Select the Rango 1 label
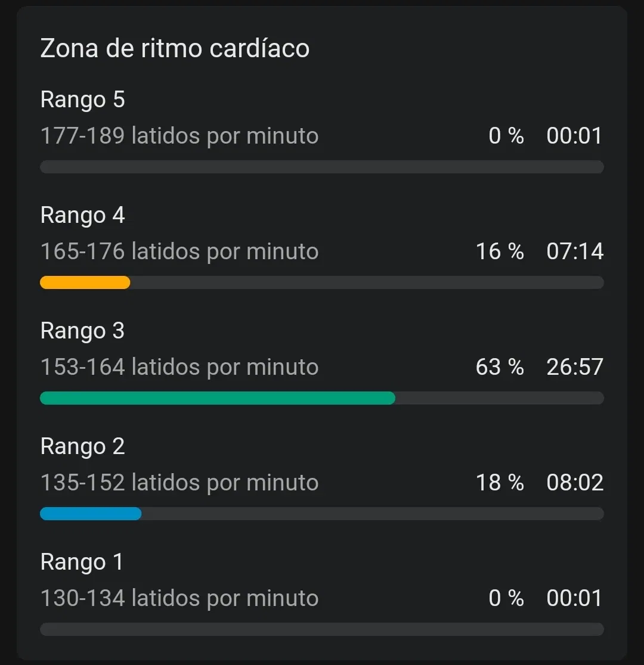This screenshot has height=665, width=644. click(82, 563)
